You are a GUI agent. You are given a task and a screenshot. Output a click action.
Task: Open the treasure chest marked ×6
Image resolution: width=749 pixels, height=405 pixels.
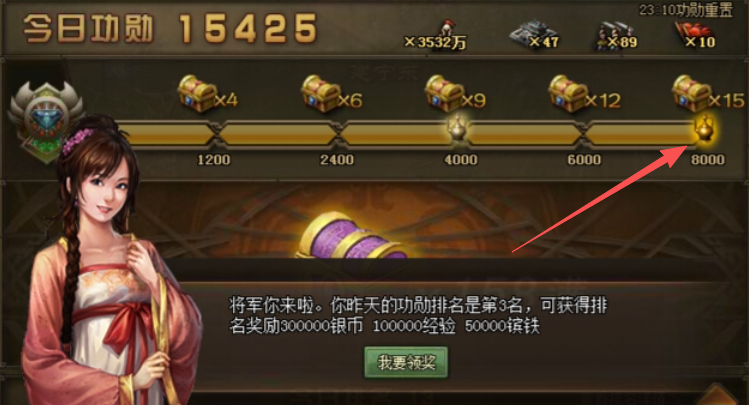pyautogui.click(x=321, y=94)
